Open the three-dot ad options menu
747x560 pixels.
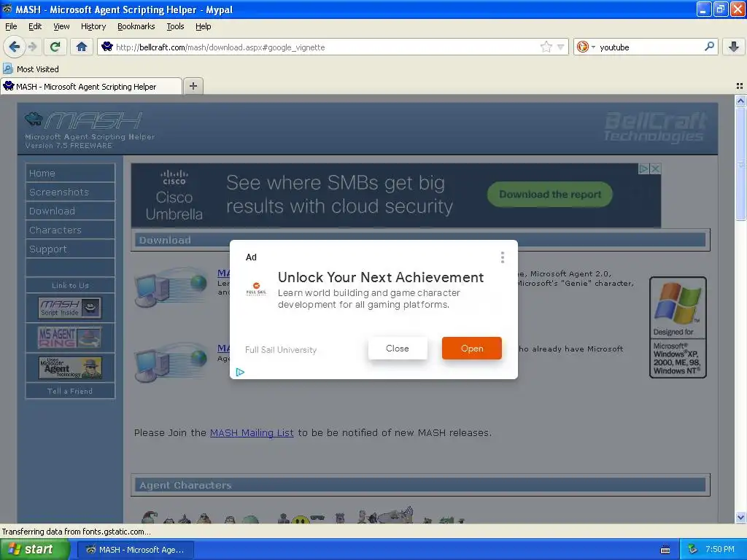502,257
